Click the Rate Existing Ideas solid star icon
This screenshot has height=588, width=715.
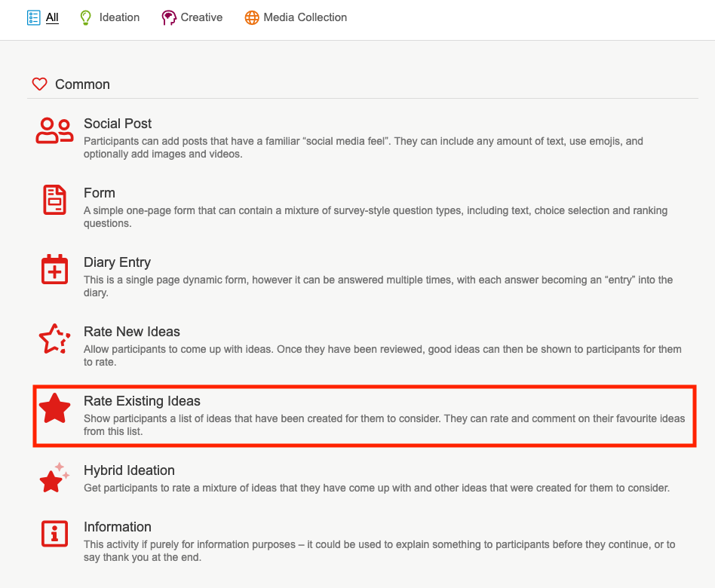tap(54, 408)
